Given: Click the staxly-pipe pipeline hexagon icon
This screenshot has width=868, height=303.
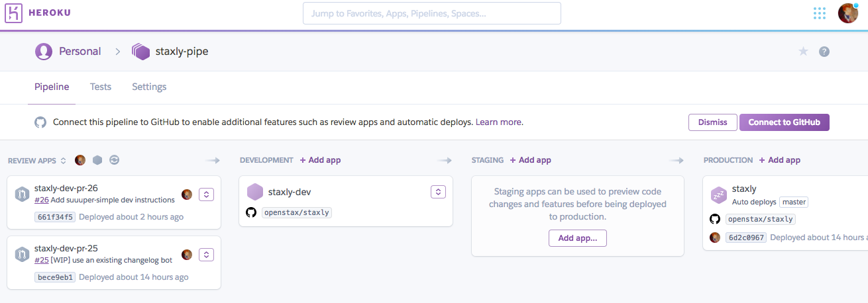Looking at the screenshot, I should pyautogui.click(x=140, y=52).
